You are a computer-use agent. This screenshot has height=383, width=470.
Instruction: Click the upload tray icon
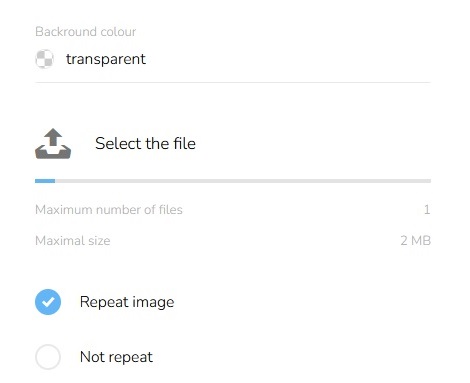click(x=53, y=144)
